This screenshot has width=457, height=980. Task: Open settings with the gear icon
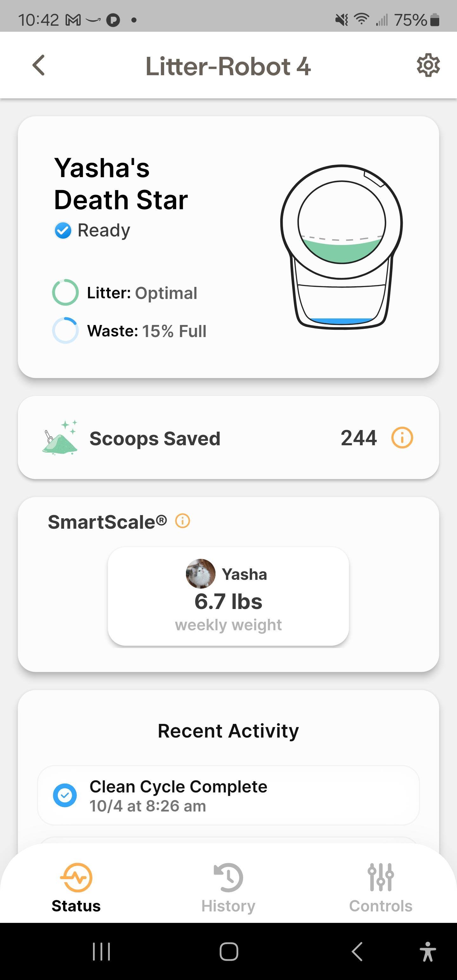click(428, 65)
